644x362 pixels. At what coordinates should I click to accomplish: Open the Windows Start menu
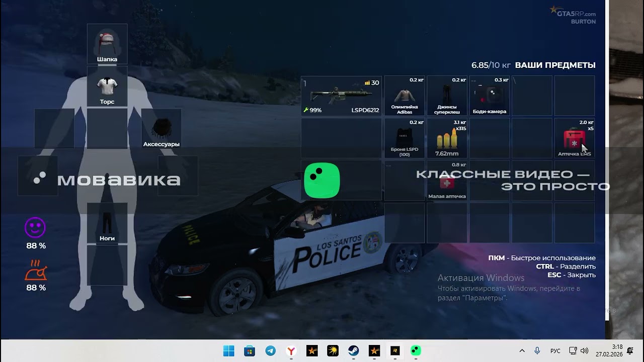click(x=228, y=351)
